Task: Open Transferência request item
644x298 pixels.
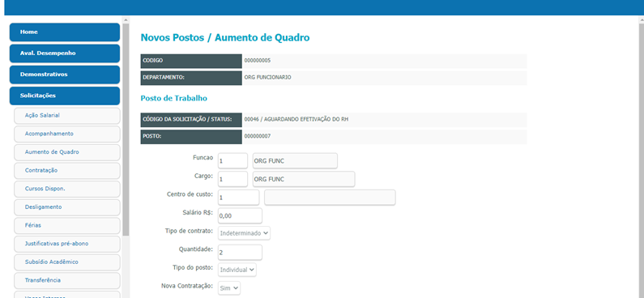Action: tap(67, 280)
